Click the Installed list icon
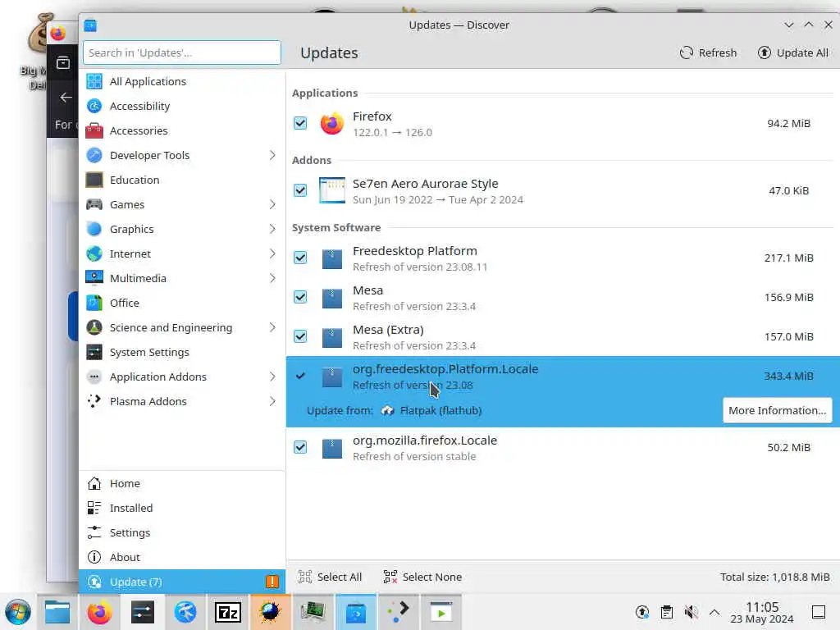 click(x=94, y=508)
